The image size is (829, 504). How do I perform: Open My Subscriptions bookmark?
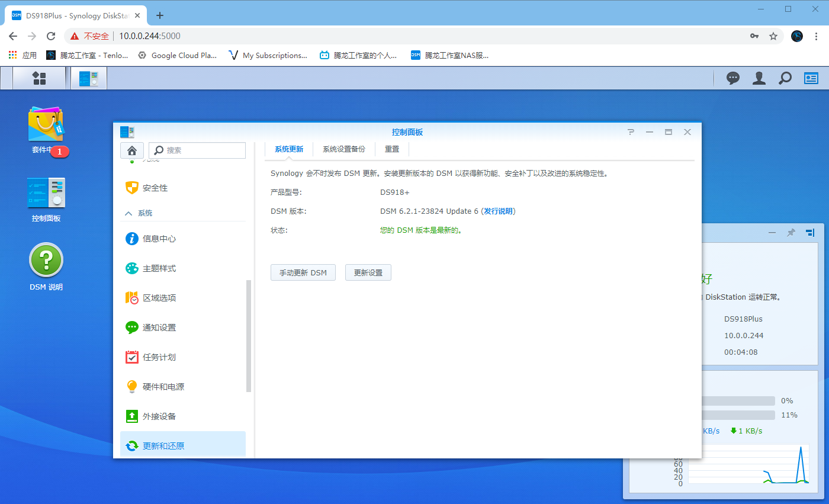click(268, 55)
